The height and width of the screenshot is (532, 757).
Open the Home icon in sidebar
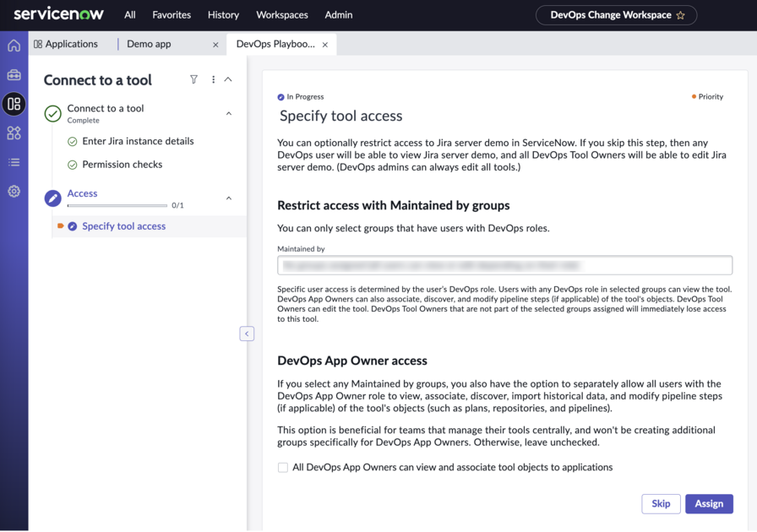point(14,46)
